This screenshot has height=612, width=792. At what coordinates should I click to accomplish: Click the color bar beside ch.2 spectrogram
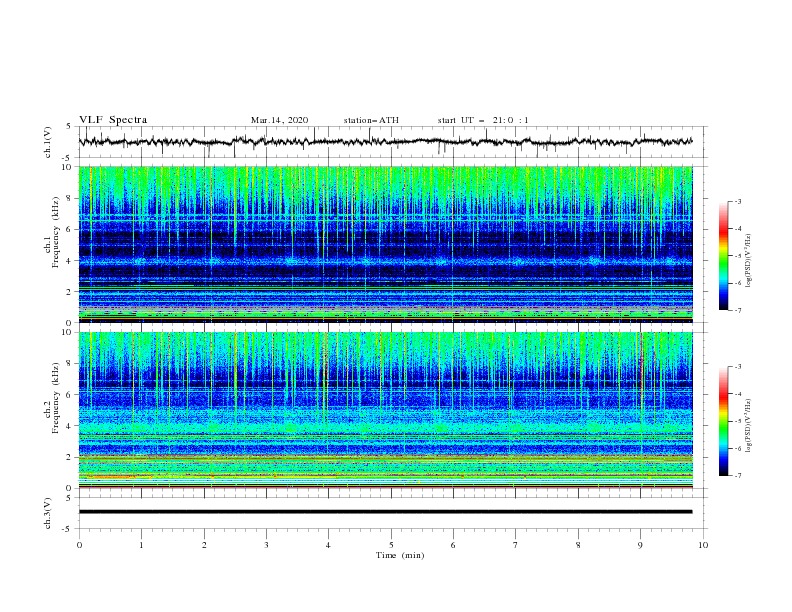pos(723,421)
